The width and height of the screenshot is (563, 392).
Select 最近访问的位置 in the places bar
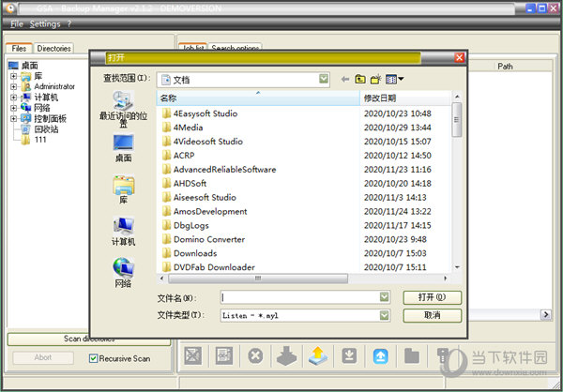[x=123, y=109]
